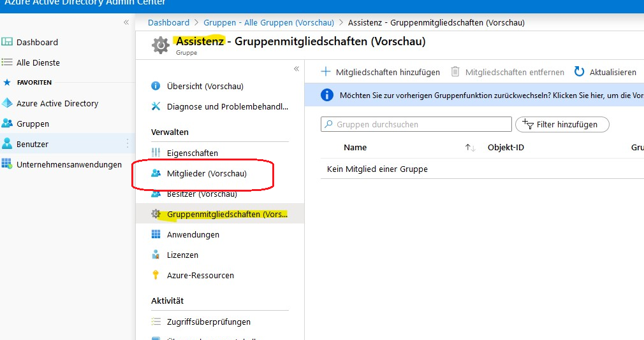Click the Azure-Ressourcen key icon
The image size is (644, 340).
tap(155, 275)
